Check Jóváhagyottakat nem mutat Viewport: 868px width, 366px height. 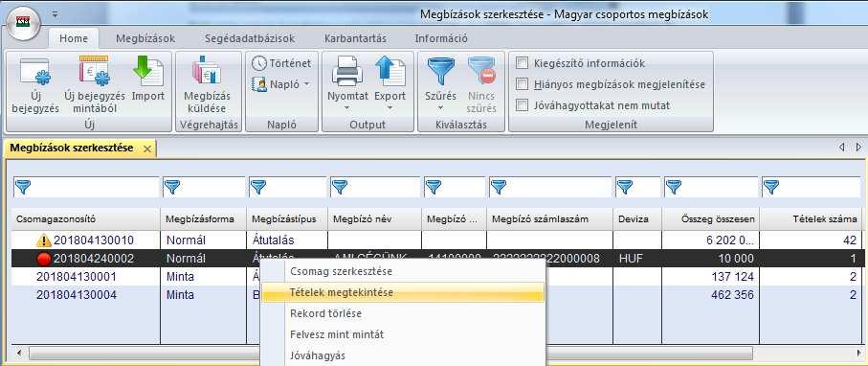(522, 105)
